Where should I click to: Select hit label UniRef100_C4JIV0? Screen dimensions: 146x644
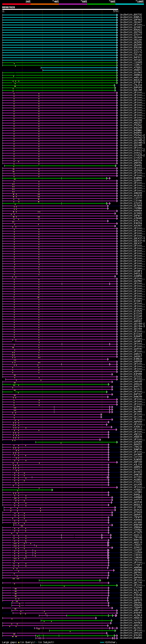coord(131,620)
